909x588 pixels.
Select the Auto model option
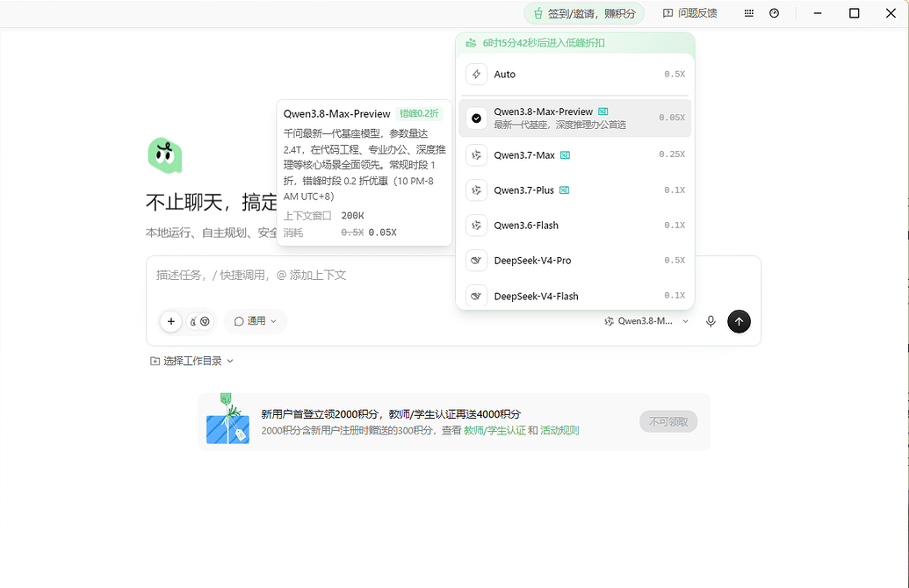575,74
